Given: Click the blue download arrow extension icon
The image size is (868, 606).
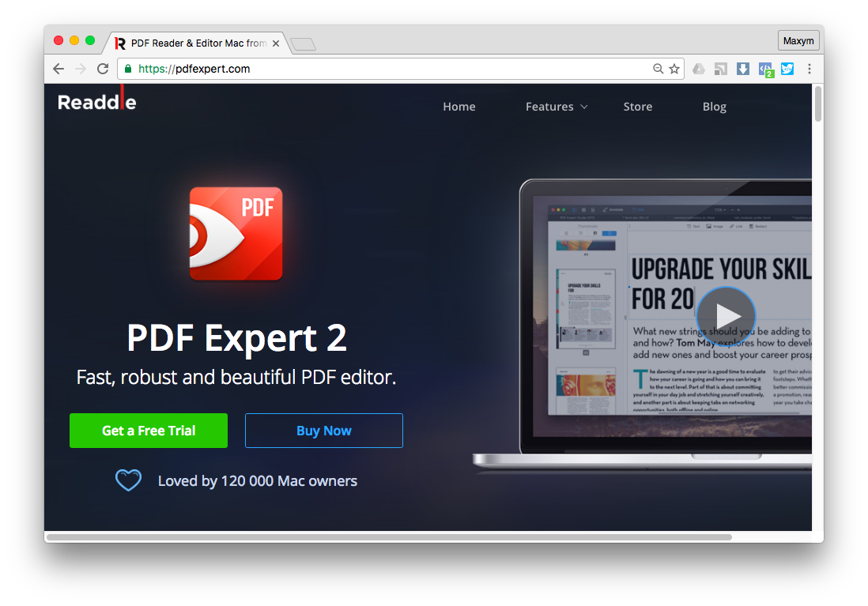Looking at the screenshot, I should click(743, 69).
